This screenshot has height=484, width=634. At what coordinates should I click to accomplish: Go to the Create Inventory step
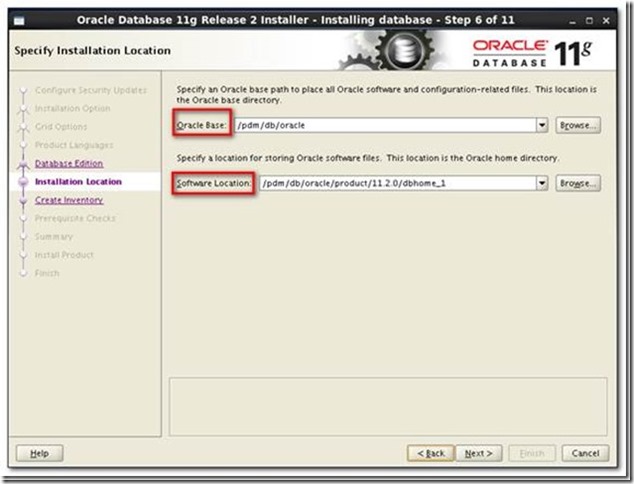pyautogui.click(x=69, y=200)
